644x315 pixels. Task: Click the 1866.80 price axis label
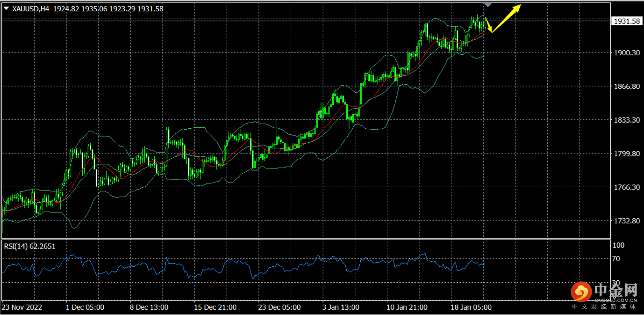pos(626,87)
